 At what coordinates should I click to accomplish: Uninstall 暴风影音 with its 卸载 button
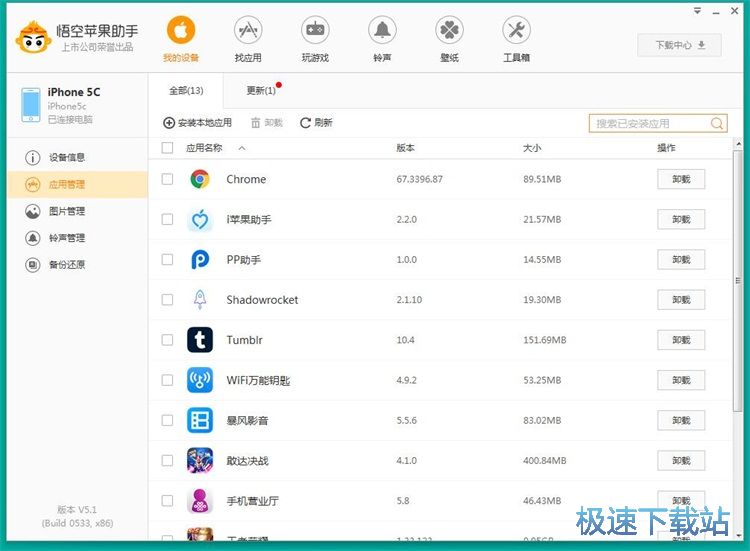(681, 420)
